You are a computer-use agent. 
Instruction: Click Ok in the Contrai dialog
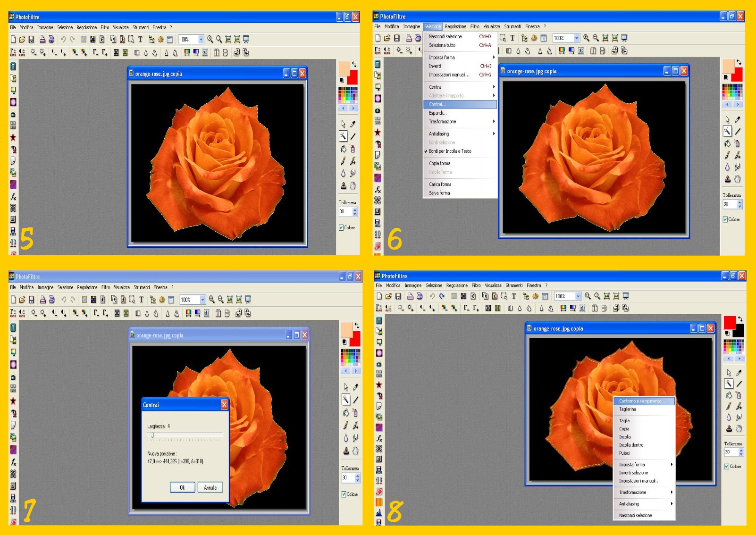click(182, 487)
